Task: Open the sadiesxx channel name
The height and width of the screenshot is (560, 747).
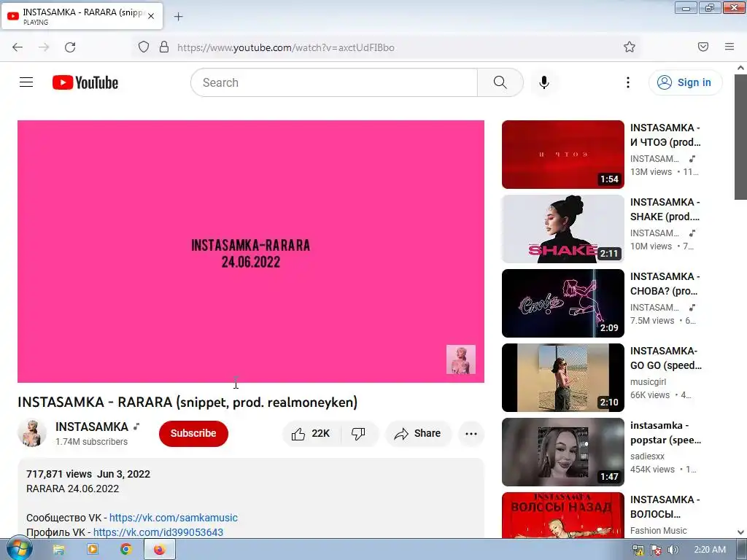Action: (647, 456)
